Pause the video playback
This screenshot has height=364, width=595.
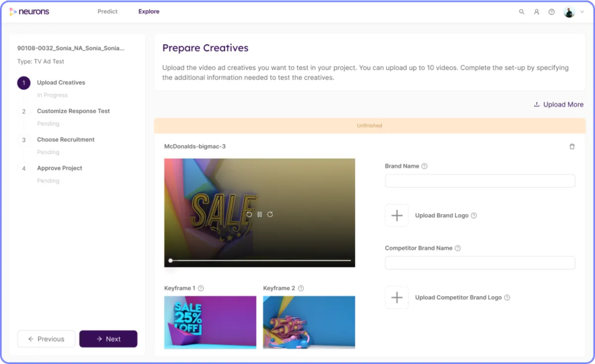click(260, 214)
